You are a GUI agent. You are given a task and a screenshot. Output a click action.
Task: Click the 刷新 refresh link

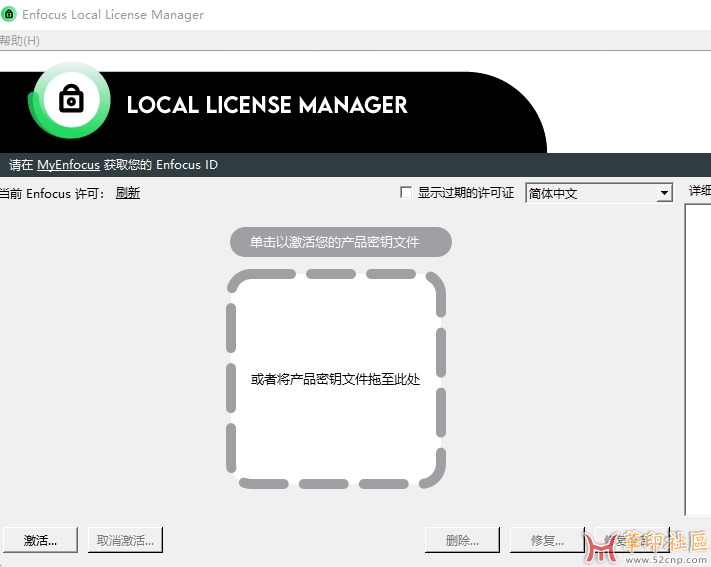pyautogui.click(x=128, y=193)
